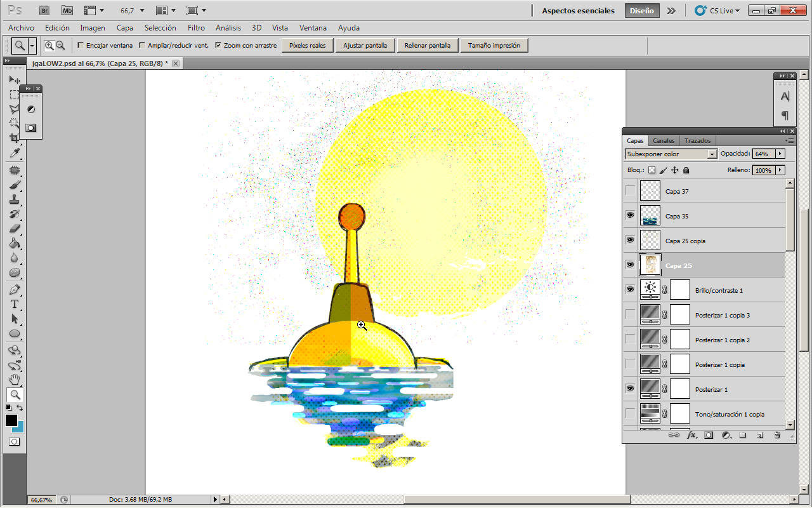Switch to the Canales tab
Viewport: 812px width, 508px height.
(x=664, y=140)
